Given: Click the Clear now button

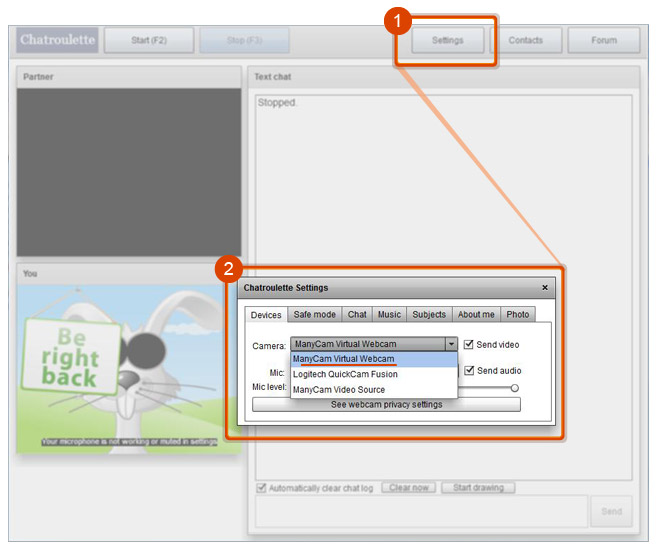Looking at the screenshot, I should coord(409,487).
